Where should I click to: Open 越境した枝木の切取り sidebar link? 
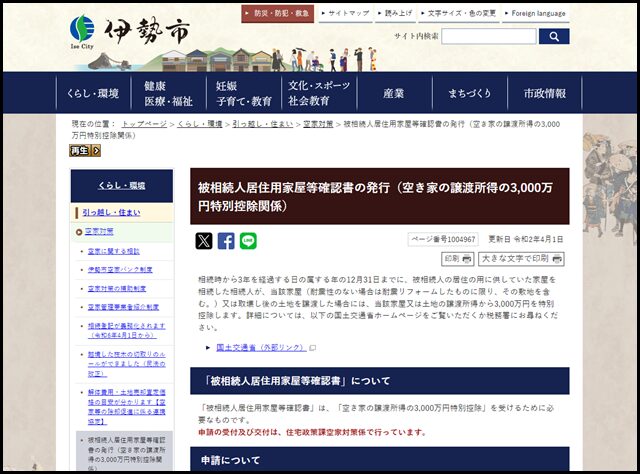click(127, 364)
